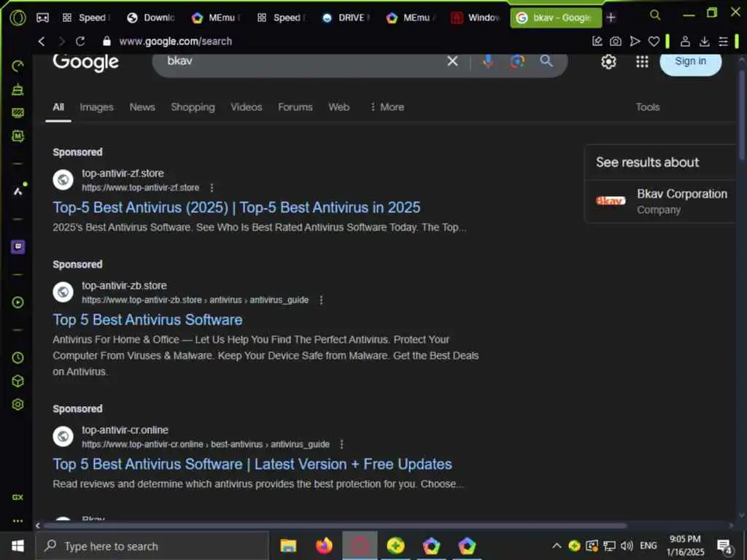Launch Firefox from the taskbar
The height and width of the screenshot is (560, 747).
tap(324, 545)
